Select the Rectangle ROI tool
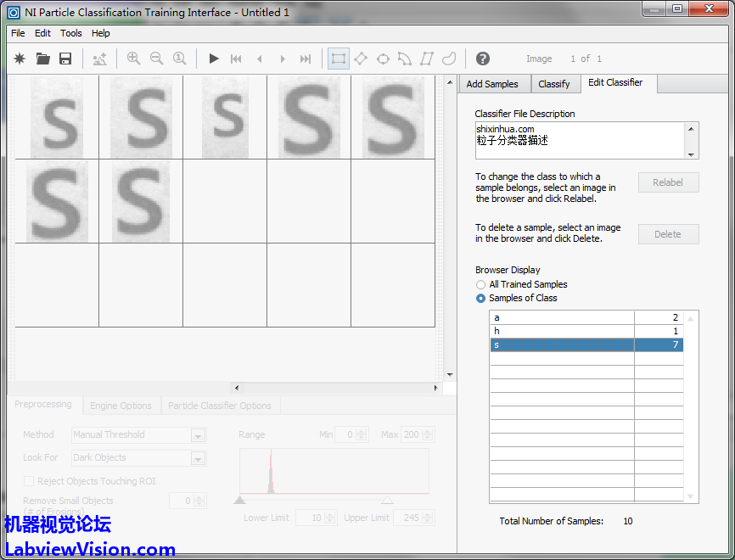This screenshot has width=735, height=560. [x=339, y=59]
